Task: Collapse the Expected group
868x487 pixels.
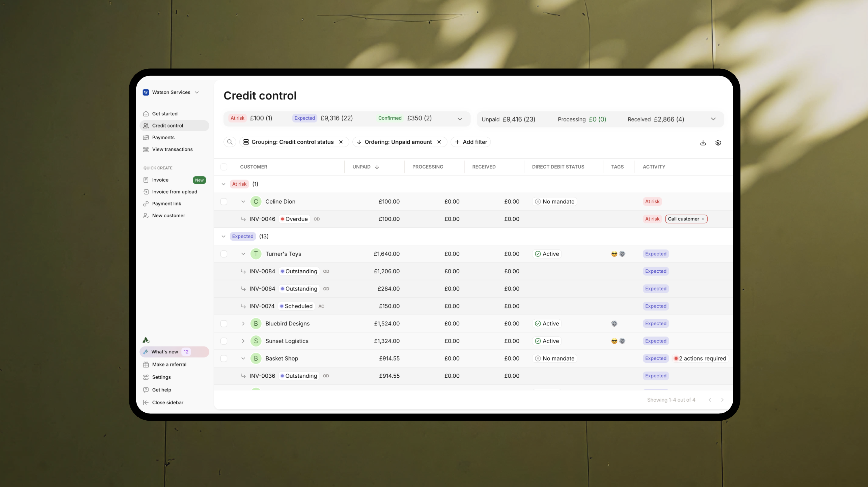Action: pyautogui.click(x=223, y=236)
